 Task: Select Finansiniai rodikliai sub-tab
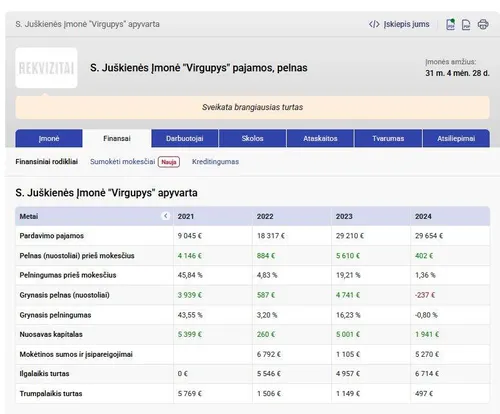(x=47, y=162)
